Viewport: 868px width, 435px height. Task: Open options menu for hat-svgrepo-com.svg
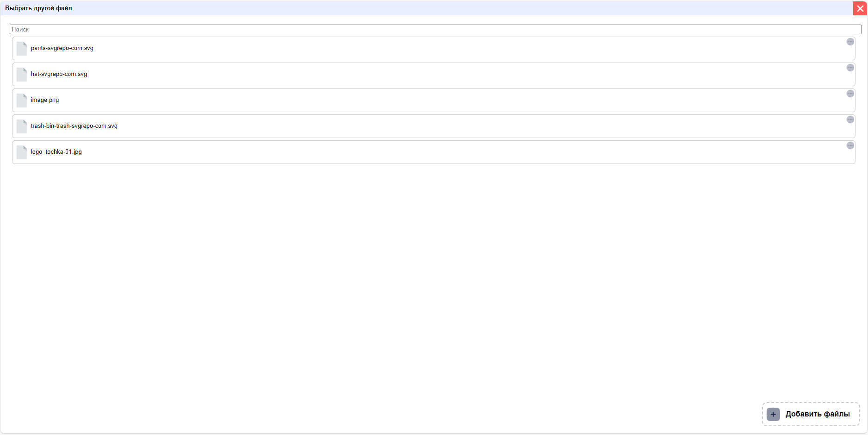point(850,68)
